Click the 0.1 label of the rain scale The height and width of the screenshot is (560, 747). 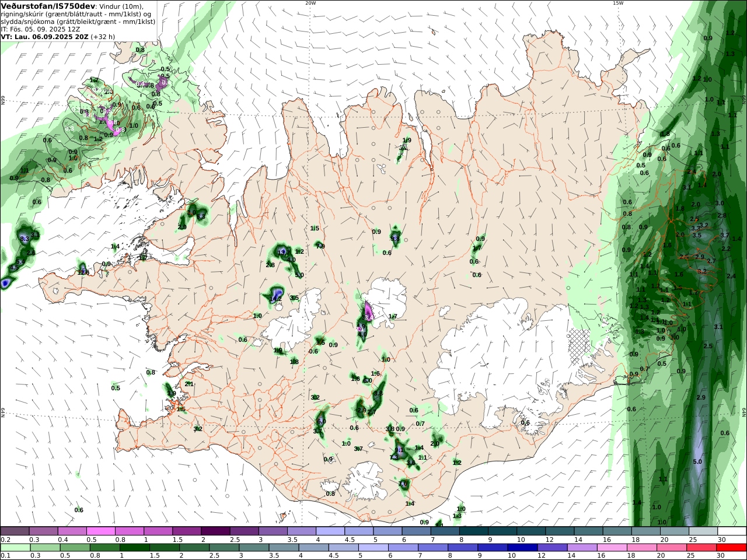5,556
